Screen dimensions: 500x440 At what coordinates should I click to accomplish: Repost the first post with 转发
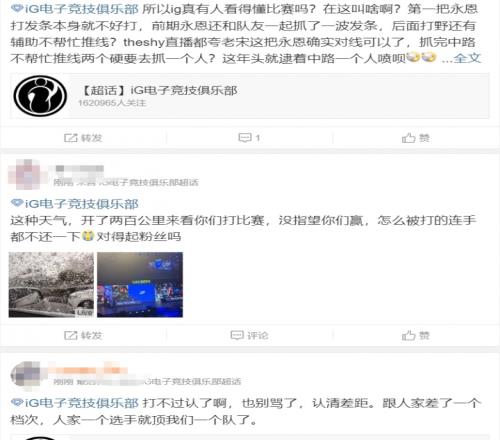click(x=83, y=138)
